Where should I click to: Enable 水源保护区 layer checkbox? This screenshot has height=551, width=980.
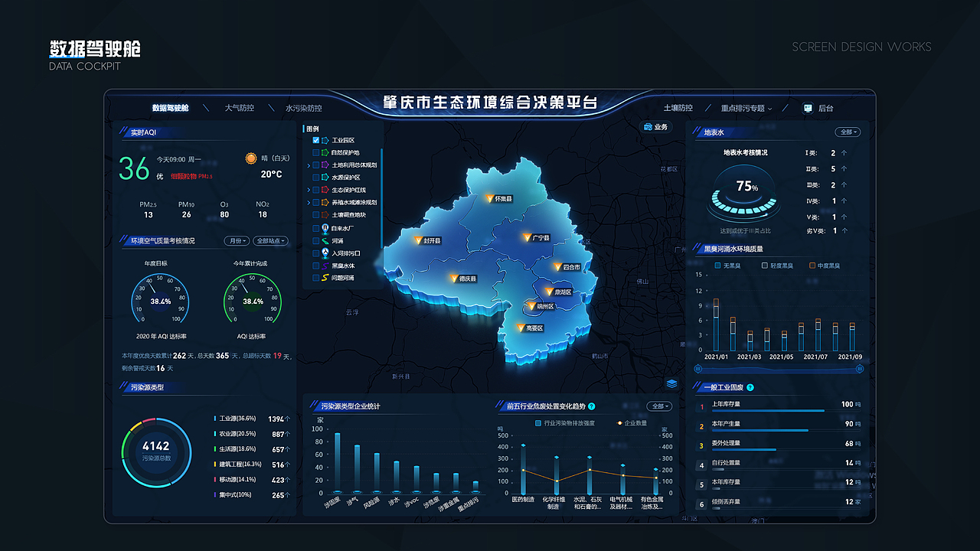pyautogui.click(x=316, y=178)
